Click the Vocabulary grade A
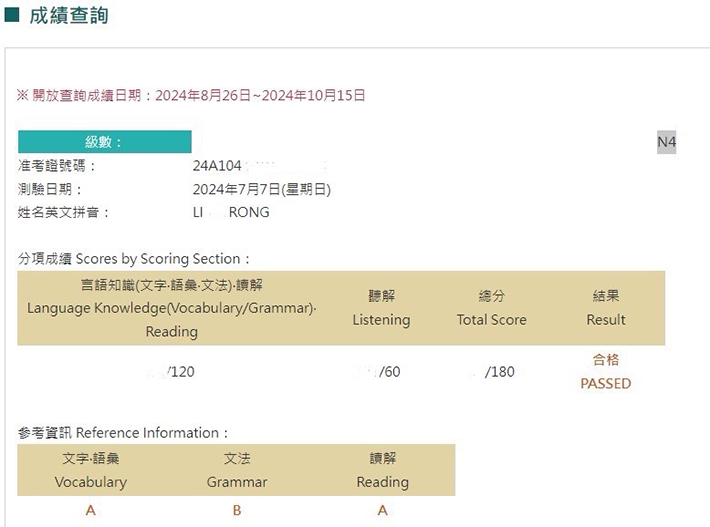The height and width of the screenshot is (527, 710). tap(91, 510)
